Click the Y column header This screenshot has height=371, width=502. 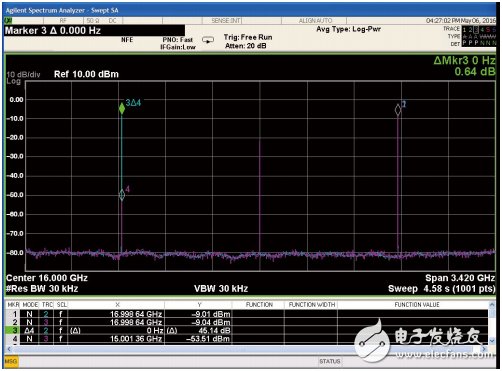coord(199,305)
